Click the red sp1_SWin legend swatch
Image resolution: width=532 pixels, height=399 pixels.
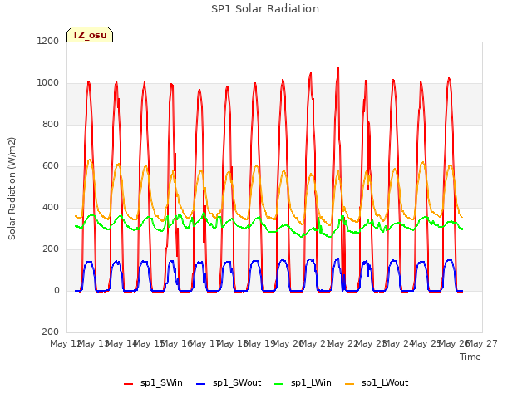click(x=129, y=384)
